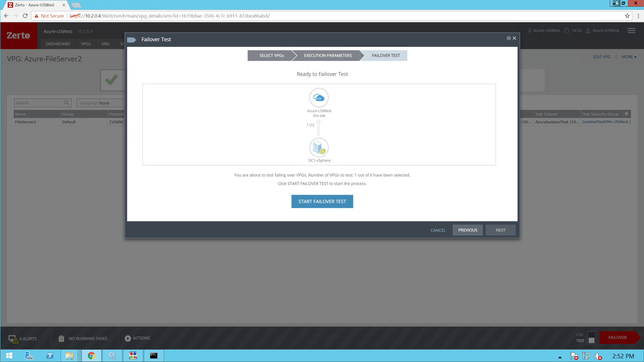Click the red FAILOVER arrow control
Image resolution: width=644 pixels, height=362 pixels.
(x=618, y=338)
